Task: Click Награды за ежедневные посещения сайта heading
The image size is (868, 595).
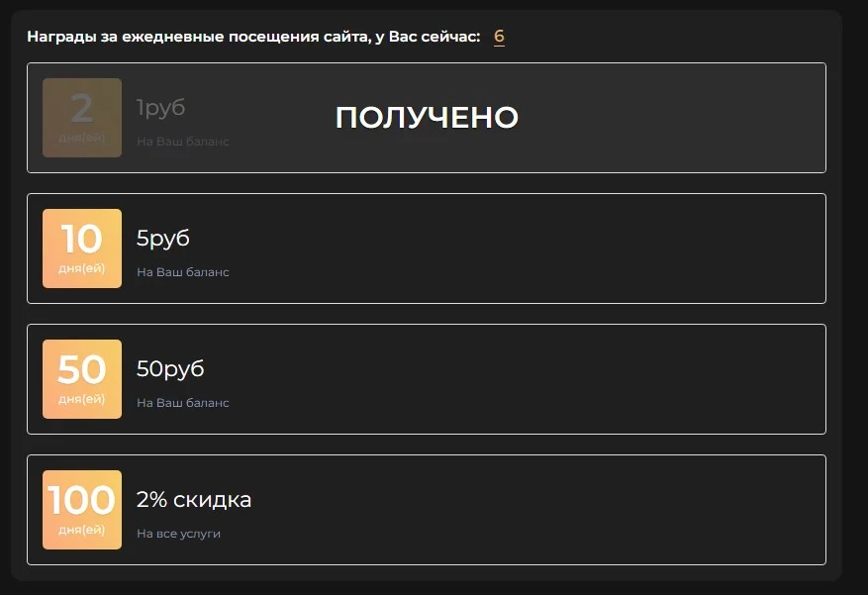Action: point(198,37)
